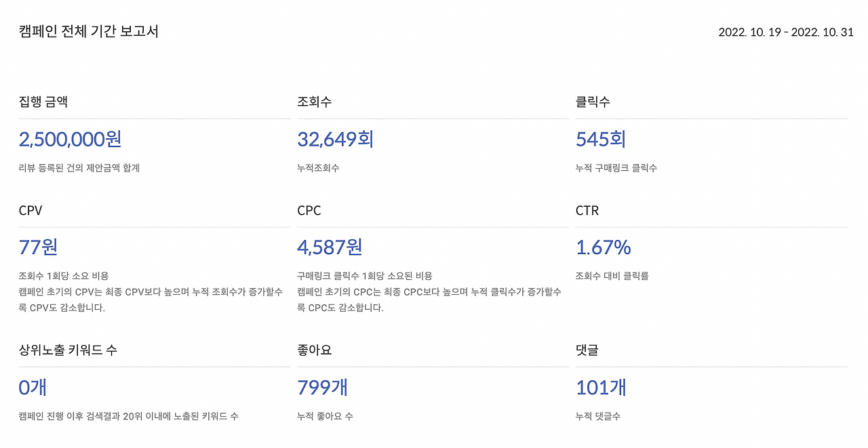Click the CPC metric label
This screenshot has width=868, height=448.
pos(309,211)
